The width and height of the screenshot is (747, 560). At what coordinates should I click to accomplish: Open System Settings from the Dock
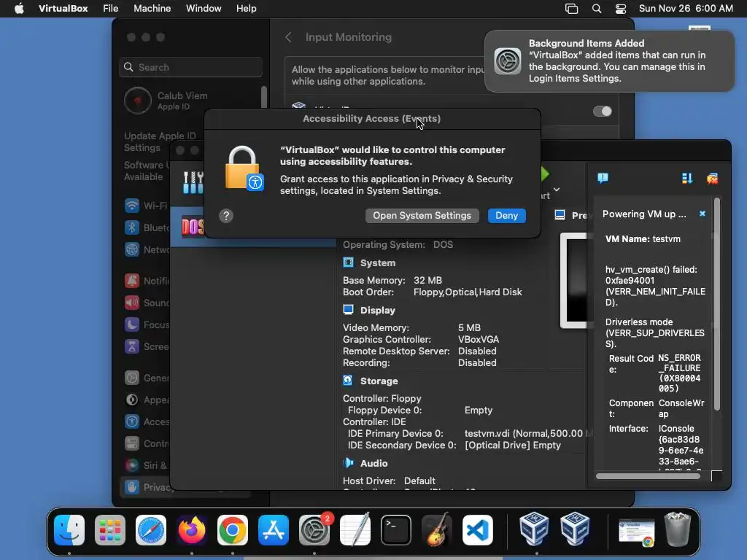tap(314, 529)
